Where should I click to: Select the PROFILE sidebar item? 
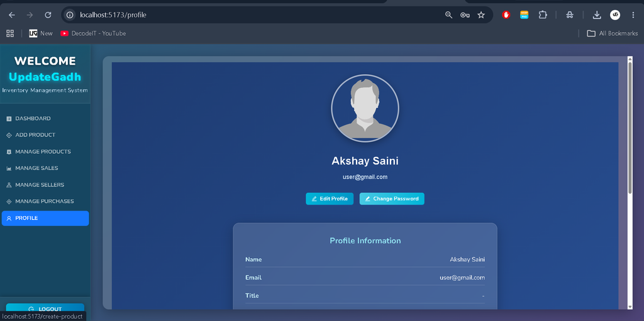coord(45,219)
